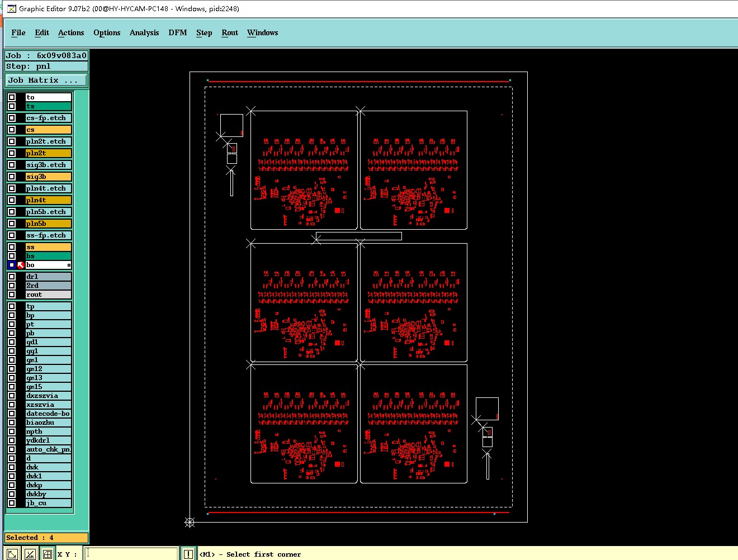Open the Edit menu

[x=42, y=32]
